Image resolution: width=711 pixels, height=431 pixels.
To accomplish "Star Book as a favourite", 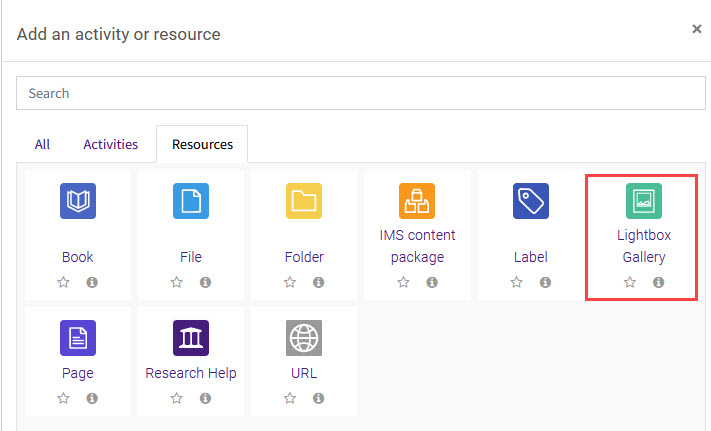I will [63, 282].
